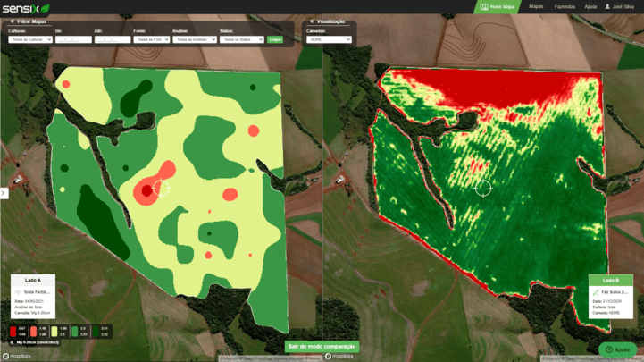Collapse the Filtrar Mapas panel arrow
The image size is (644, 362).
[x=12, y=21]
